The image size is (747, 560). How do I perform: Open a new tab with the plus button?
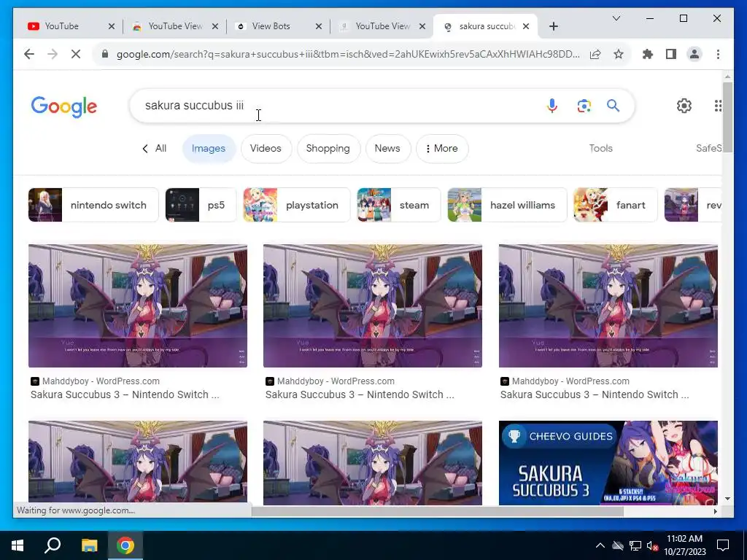(554, 26)
